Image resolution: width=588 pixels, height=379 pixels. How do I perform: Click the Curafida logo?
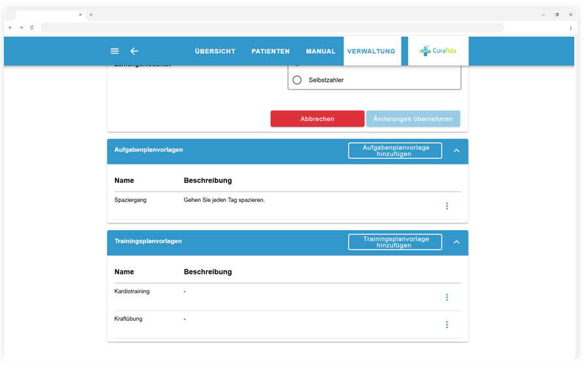(438, 51)
